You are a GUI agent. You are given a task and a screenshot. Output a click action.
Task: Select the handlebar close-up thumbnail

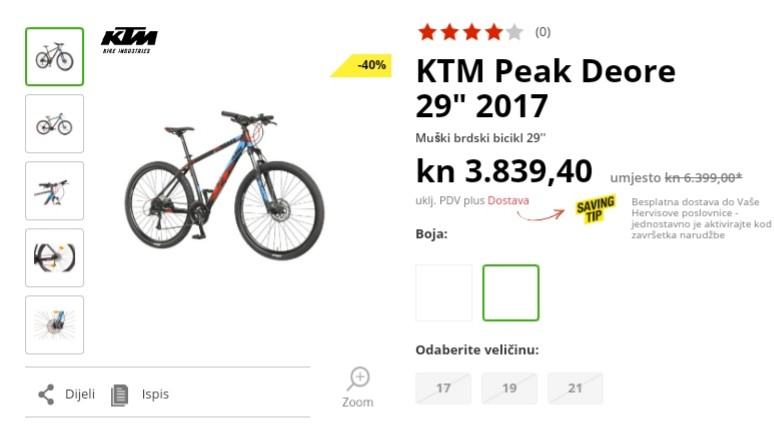pos(55,191)
